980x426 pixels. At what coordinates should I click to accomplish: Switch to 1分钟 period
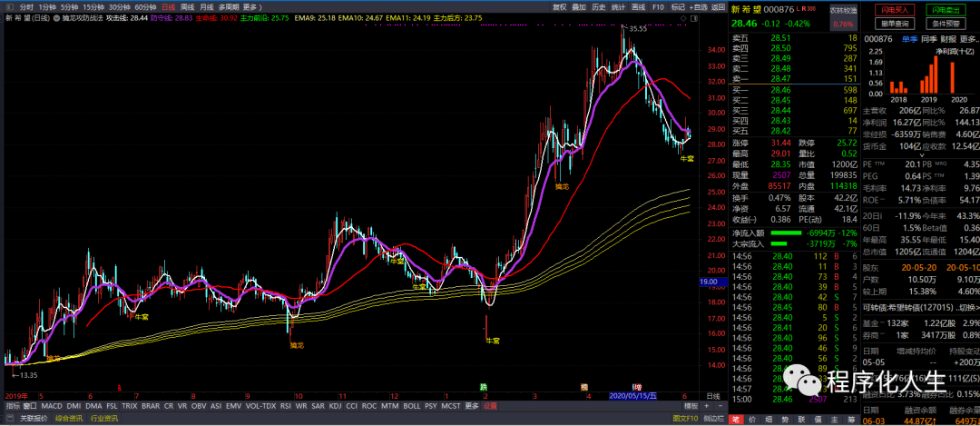pyautogui.click(x=47, y=7)
